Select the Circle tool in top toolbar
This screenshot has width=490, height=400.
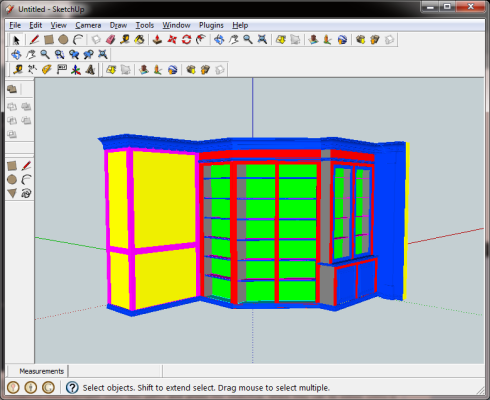pos(63,40)
